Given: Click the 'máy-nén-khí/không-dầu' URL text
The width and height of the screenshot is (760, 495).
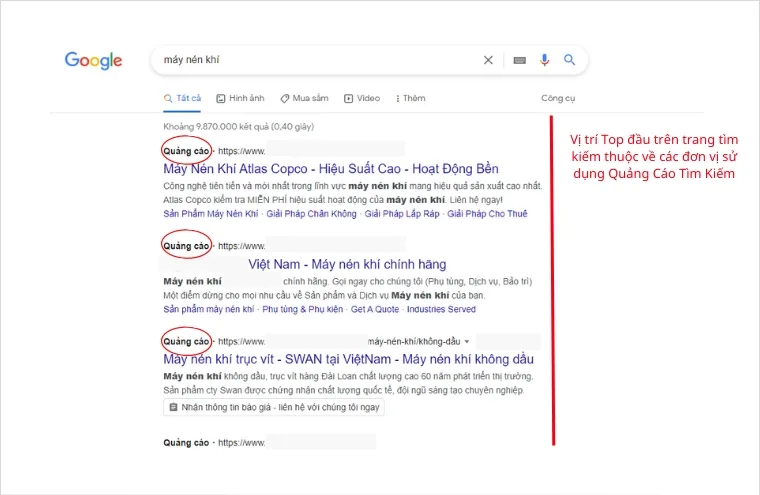Looking at the screenshot, I should tap(414, 342).
